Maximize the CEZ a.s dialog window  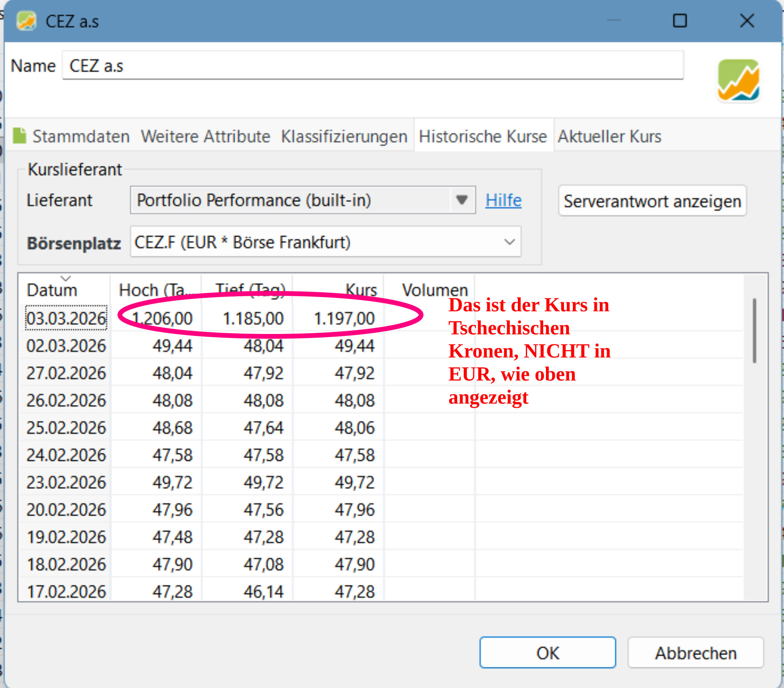(680, 20)
